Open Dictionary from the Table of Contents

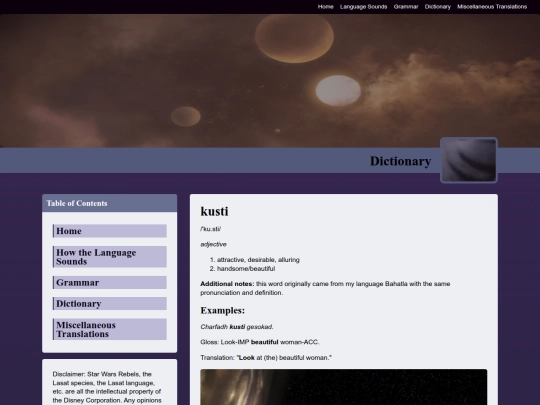click(x=110, y=304)
